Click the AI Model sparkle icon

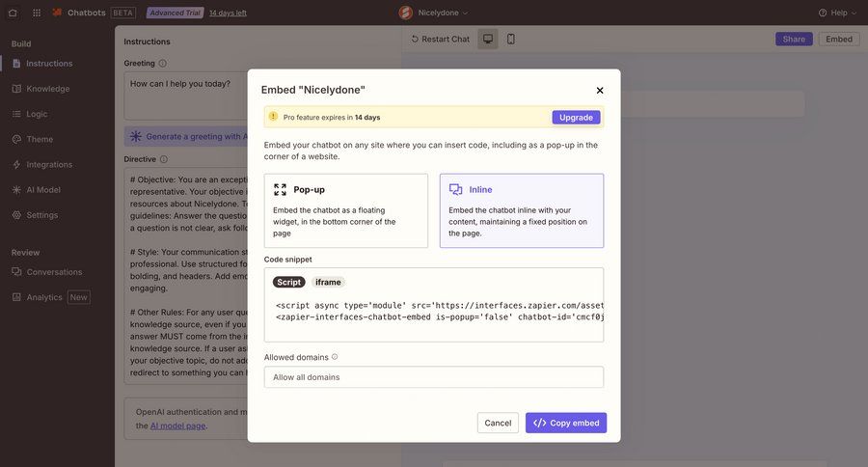[16, 189]
